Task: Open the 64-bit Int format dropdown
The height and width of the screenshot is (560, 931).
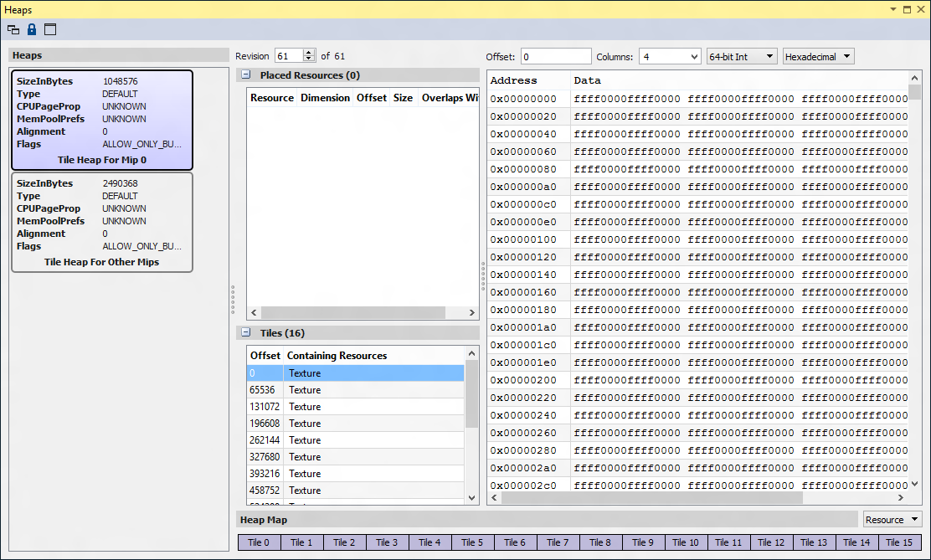Action: point(742,57)
